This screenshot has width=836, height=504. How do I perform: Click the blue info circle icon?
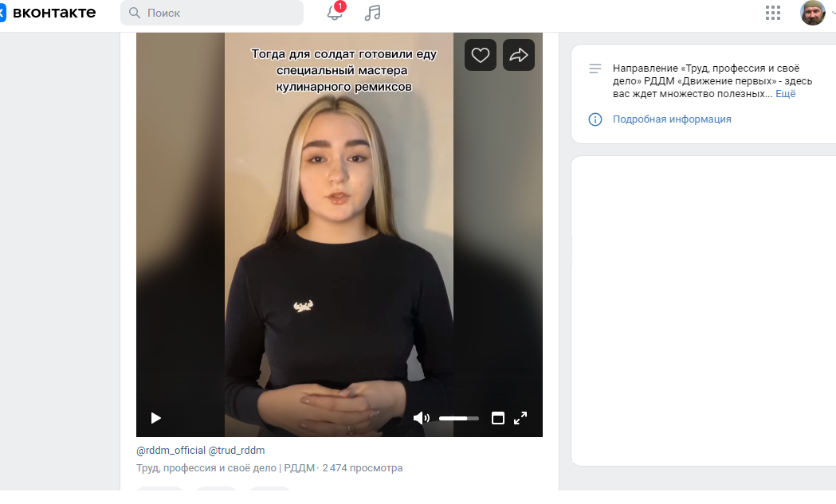coord(595,119)
